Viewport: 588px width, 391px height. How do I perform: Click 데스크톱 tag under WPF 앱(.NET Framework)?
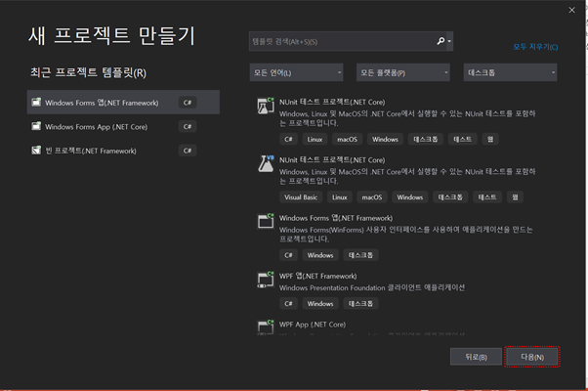(360, 304)
